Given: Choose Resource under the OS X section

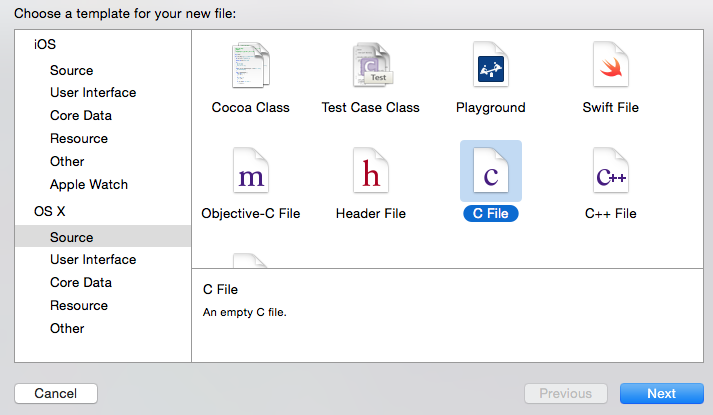Looking at the screenshot, I should click(79, 306).
